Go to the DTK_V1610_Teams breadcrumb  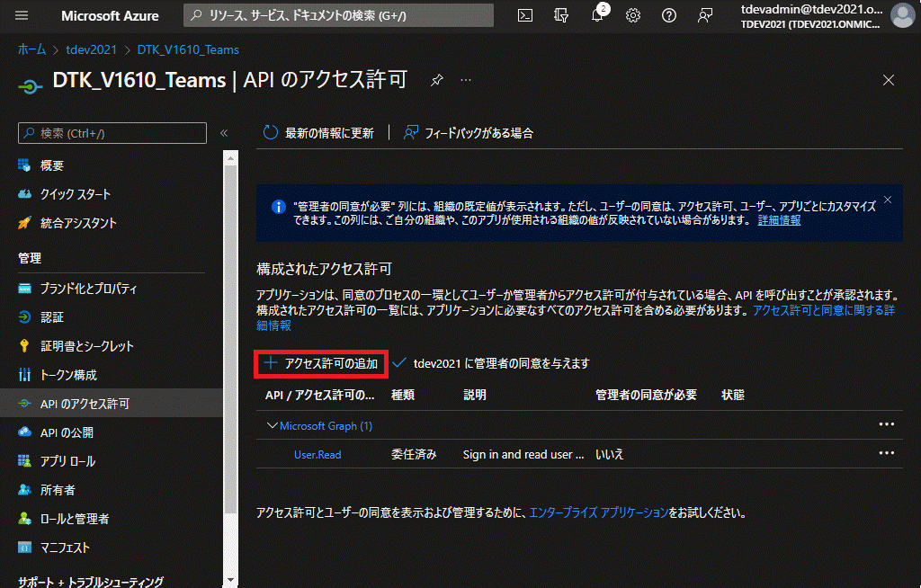tap(188, 50)
